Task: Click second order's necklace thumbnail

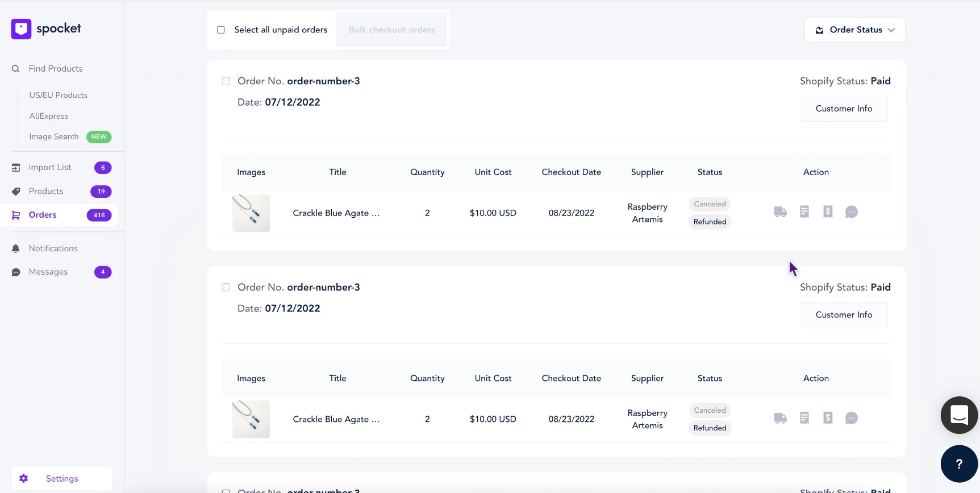Action: pos(251,420)
